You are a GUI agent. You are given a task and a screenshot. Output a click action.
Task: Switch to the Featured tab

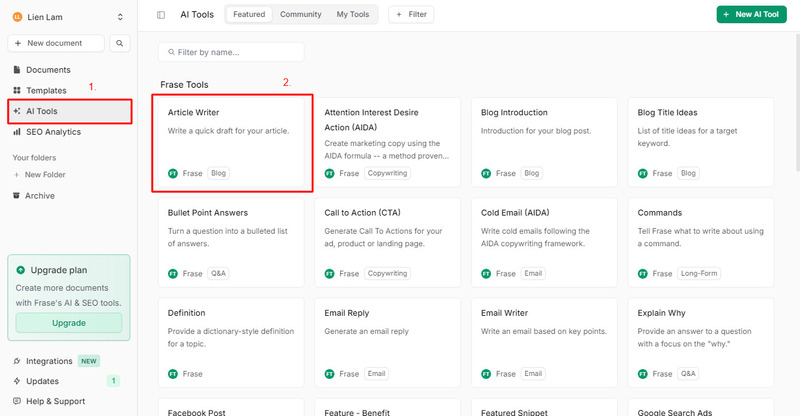pyautogui.click(x=249, y=14)
